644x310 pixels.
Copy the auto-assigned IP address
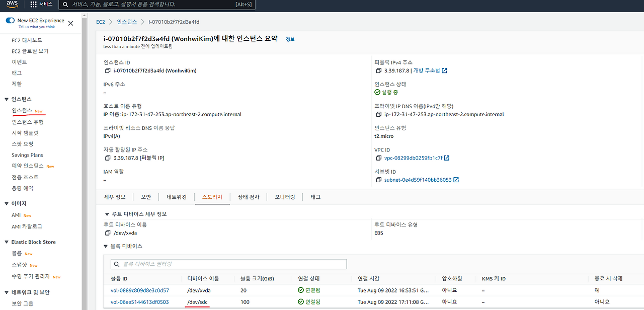click(108, 158)
